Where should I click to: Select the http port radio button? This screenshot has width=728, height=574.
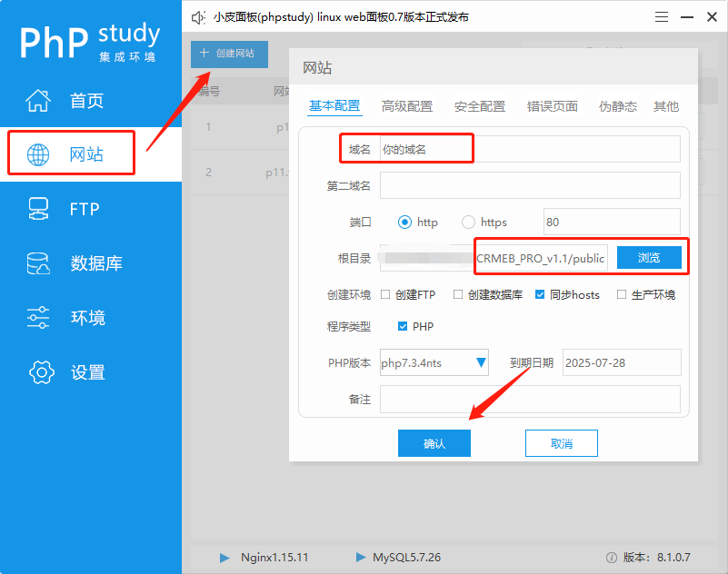pos(404,223)
